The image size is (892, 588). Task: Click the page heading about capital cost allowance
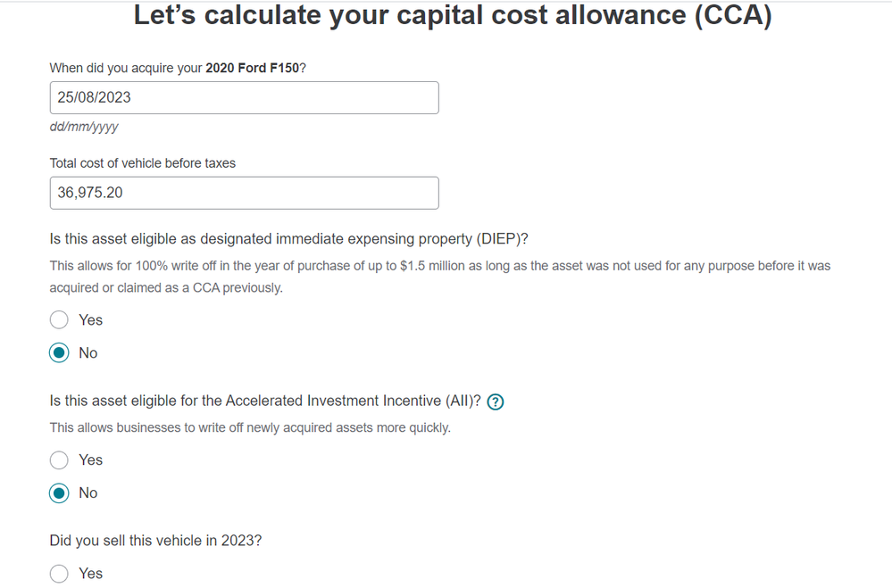tap(453, 15)
